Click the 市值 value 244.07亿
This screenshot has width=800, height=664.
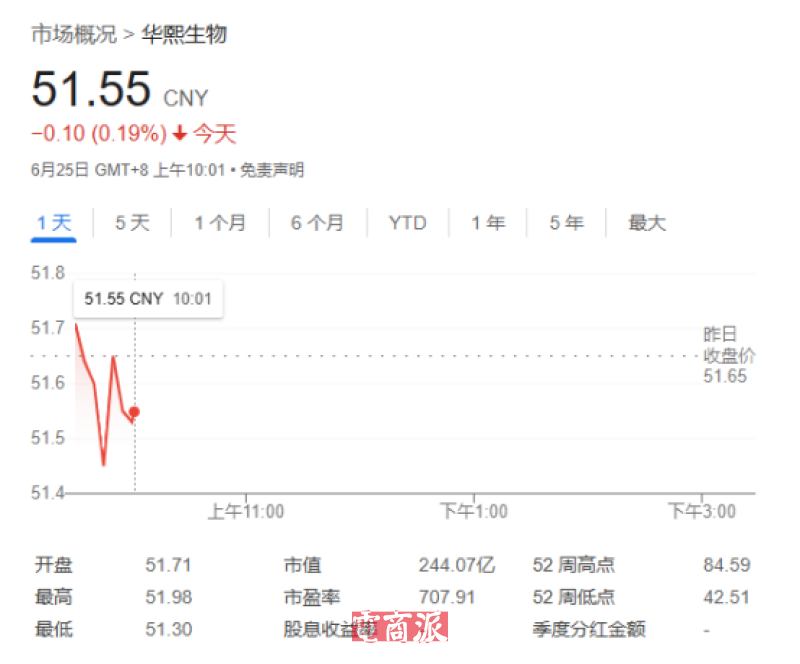click(x=457, y=565)
